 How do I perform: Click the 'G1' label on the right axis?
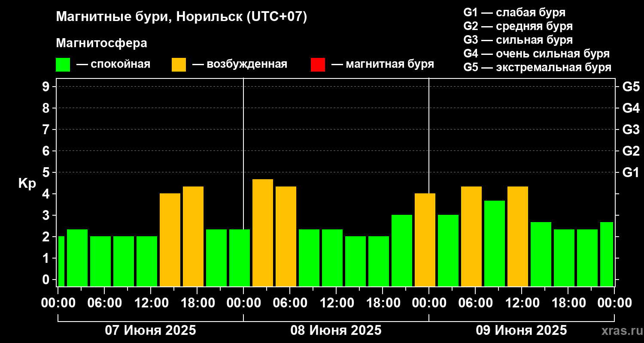pos(631,172)
